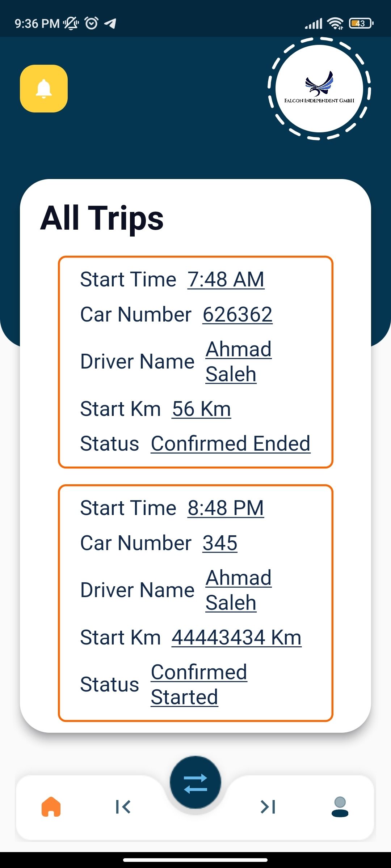Viewport: 391px width, 868px height.
Task: Go to the Home tab icon
Action: 51,807
